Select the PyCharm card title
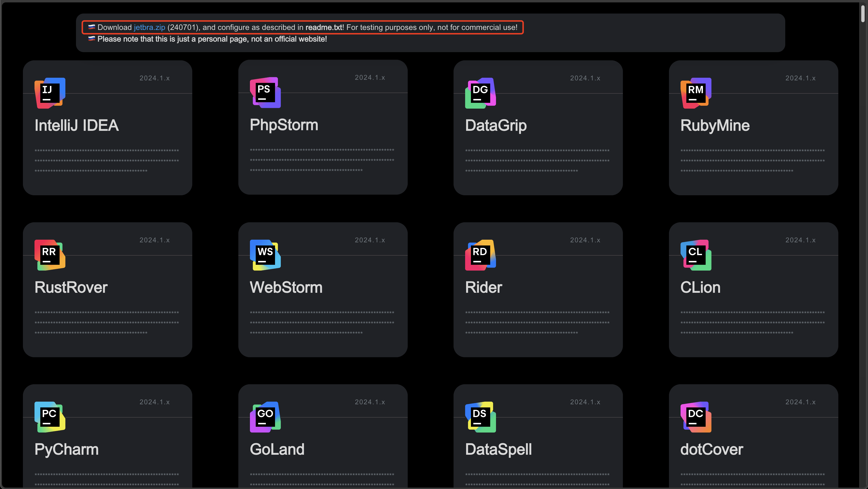Image resolution: width=868 pixels, height=489 pixels. pyautogui.click(x=66, y=450)
